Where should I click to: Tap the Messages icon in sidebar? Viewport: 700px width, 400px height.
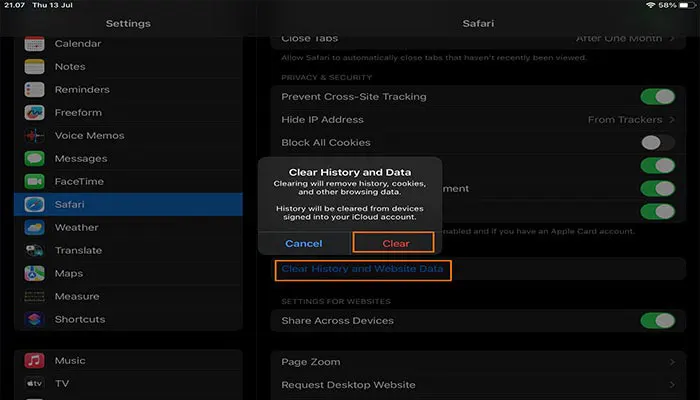pyautogui.click(x=35, y=159)
